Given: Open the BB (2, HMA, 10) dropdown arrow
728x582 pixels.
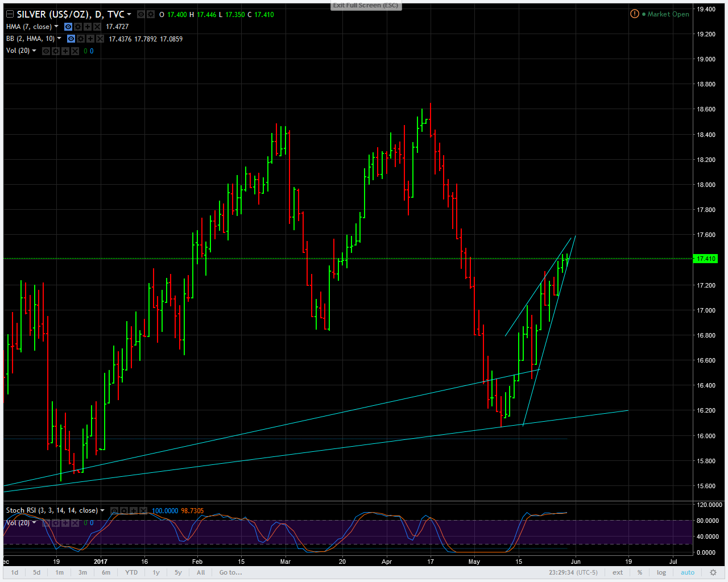Looking at the screenshot, I should 59,39.
